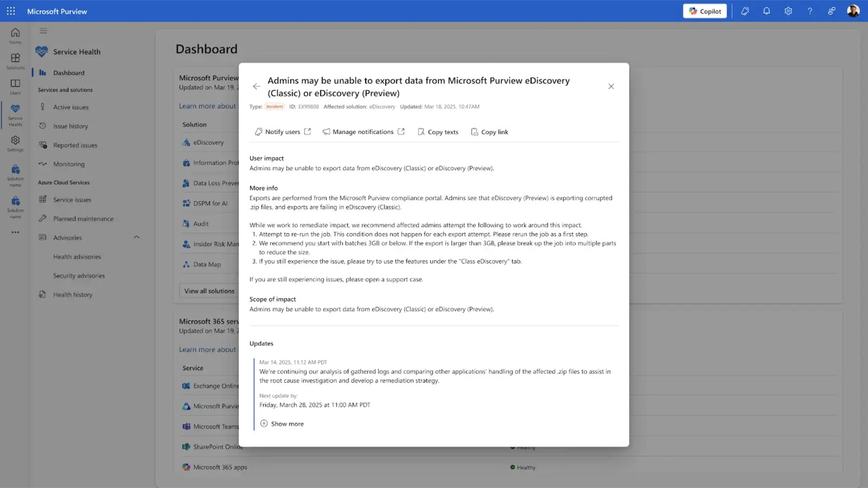Open the app launcher grid icon
Image resolution: width=868 pixels, height=488 pixels.
coord(11,11)
